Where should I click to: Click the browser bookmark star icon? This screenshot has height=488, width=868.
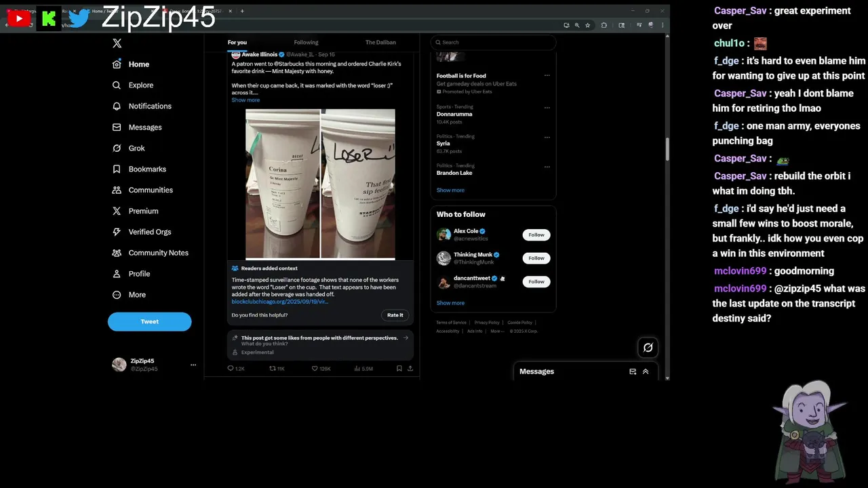588,25
